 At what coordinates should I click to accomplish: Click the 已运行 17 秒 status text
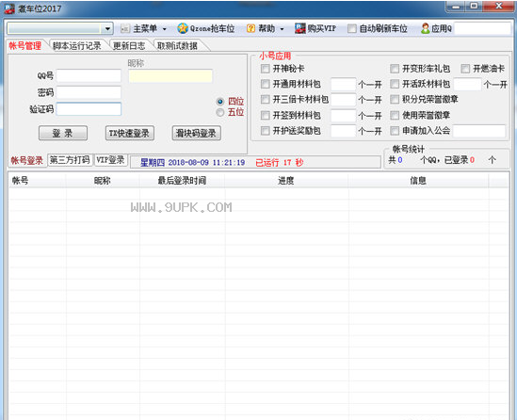280,163
